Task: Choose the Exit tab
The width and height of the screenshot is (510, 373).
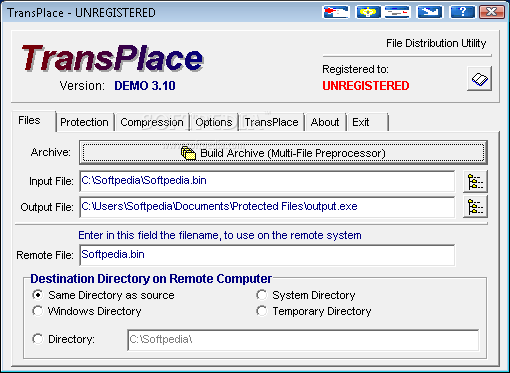Action: (x=367, y=122)
